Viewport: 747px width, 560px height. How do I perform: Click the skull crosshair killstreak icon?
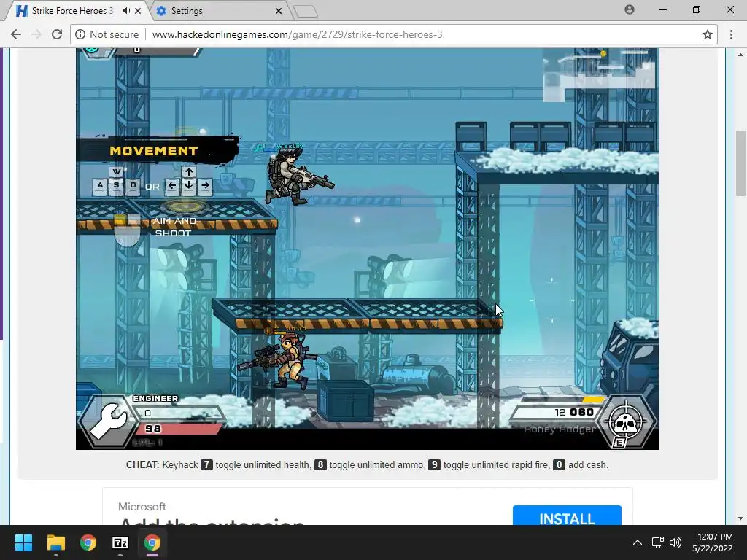coord(627,421)
